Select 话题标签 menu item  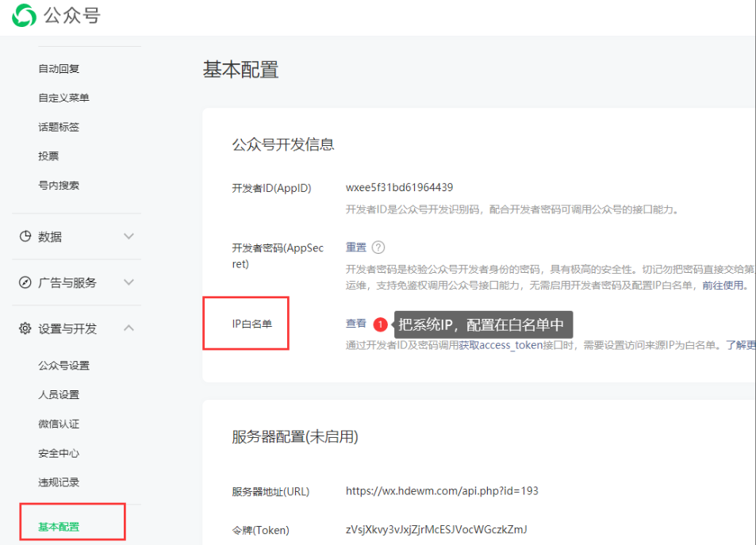(x=59, y=127)
